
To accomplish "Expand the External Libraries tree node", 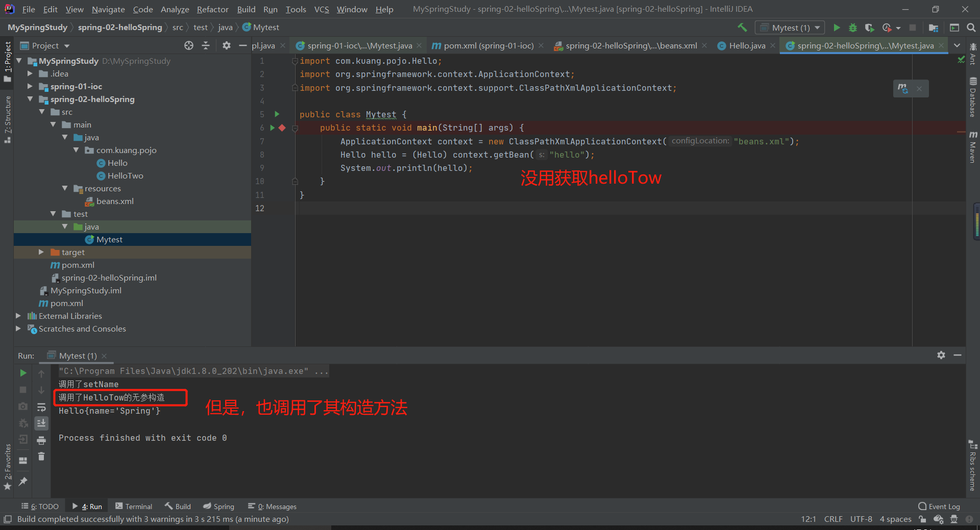I will click(x=18, y=316).
